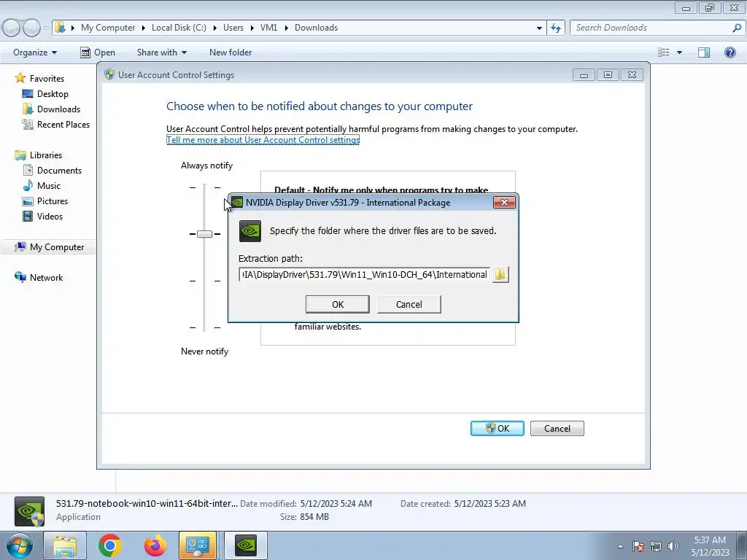Go back with Explorer back button
Viewport: 747px width, 560px height.
11,28
